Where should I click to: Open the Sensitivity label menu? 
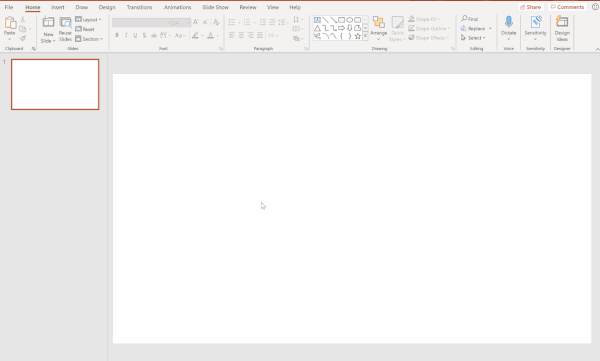tap(535, 28)
